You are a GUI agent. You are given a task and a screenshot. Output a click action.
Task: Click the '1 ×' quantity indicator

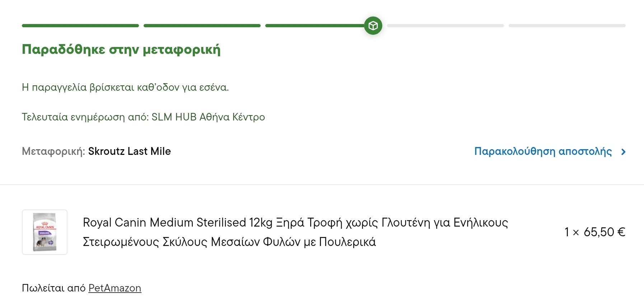click(571, 232)
